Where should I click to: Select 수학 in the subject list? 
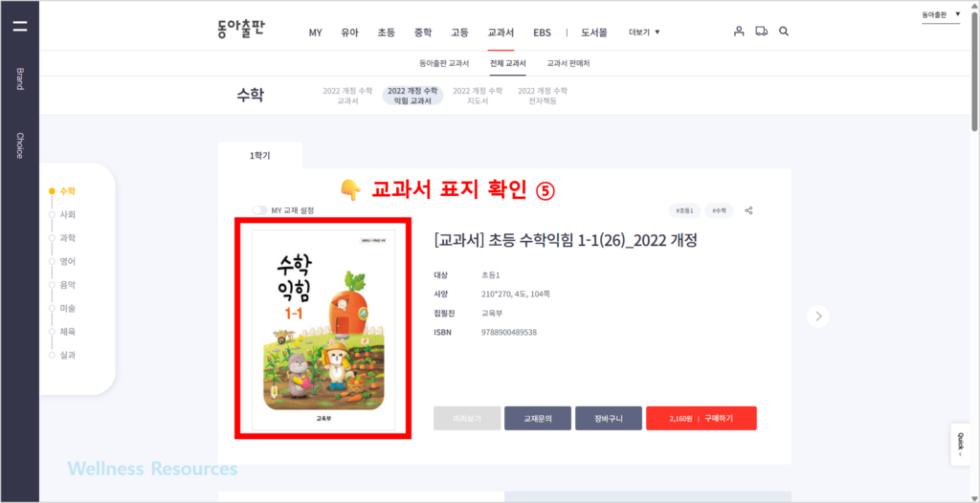(68, 191)
